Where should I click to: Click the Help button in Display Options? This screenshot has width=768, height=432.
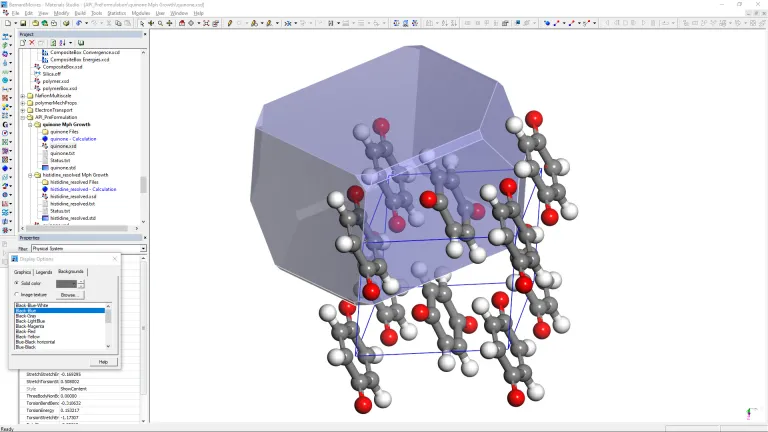102,361
